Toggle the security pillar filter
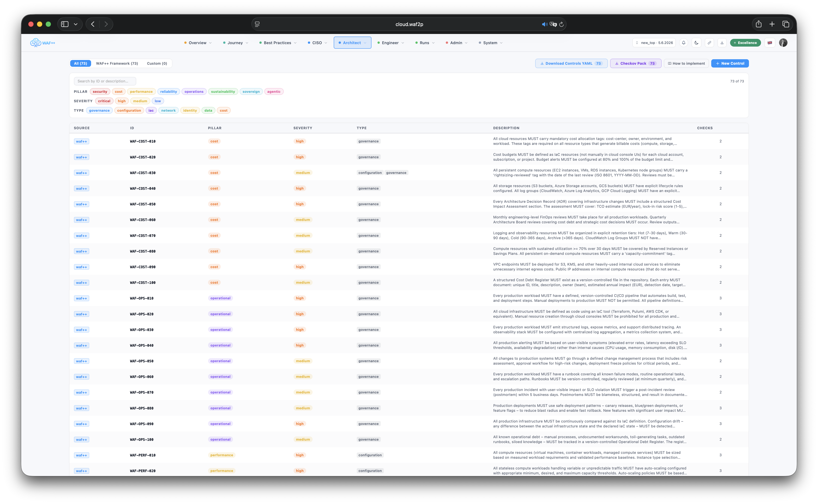The height and width of the screenshot is (504, 818). tap(100, 92)
